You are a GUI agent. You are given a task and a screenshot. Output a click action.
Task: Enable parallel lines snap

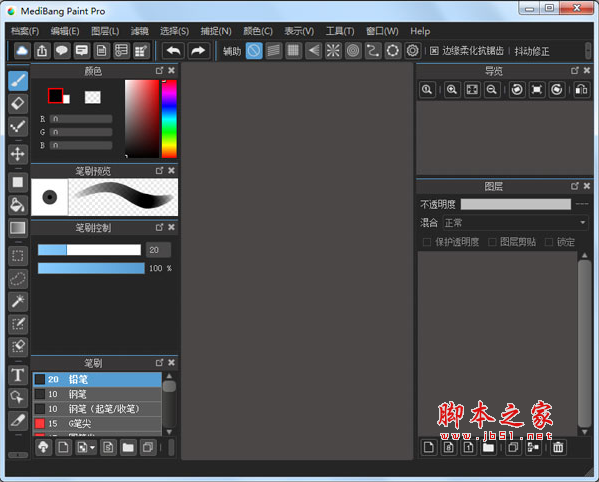(274, 51)
